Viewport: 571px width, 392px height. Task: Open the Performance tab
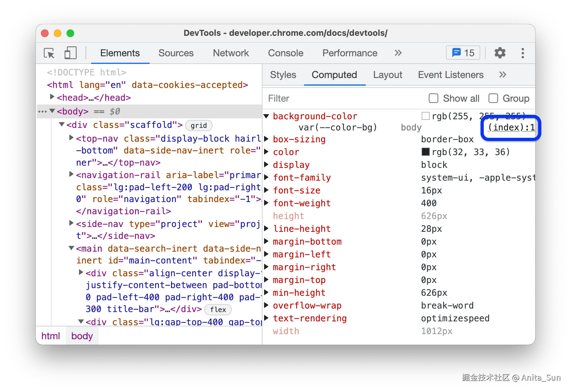[x=350, y=53]
